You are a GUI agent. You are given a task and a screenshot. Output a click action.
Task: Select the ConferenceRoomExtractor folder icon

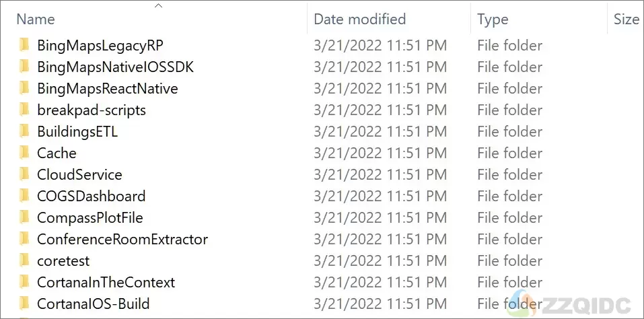(25, 240)
